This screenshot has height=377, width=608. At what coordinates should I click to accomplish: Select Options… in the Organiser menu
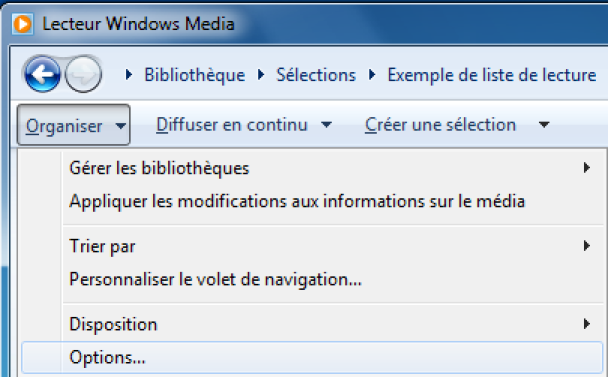click(x=312, y=357)
